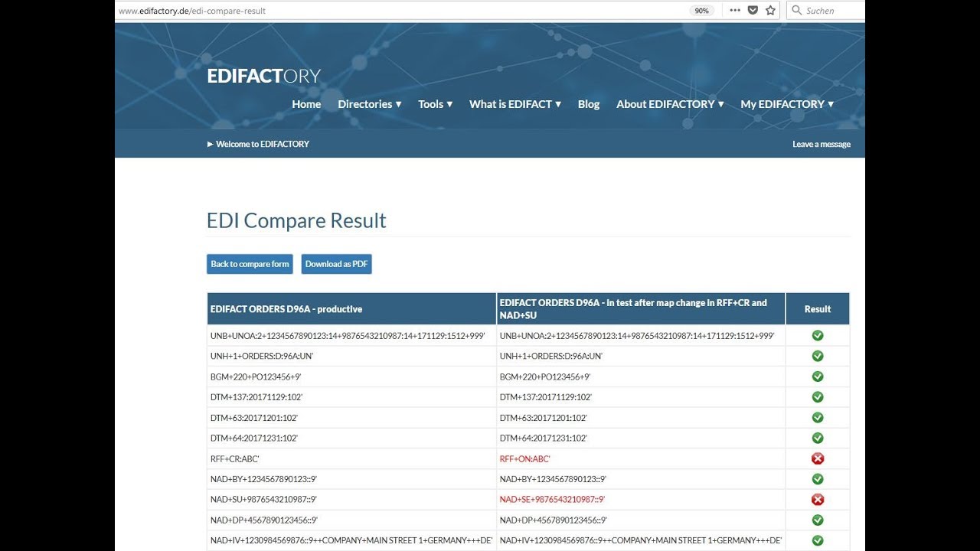Open the Blog menu item
The width and height of the screenshot is (980, 551).
tap(589, 104)
